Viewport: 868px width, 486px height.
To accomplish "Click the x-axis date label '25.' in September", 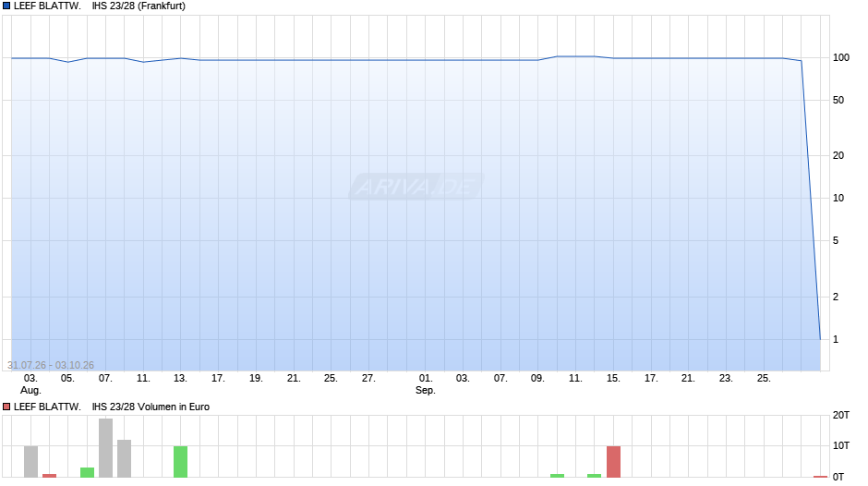I will tap(764, 378).
